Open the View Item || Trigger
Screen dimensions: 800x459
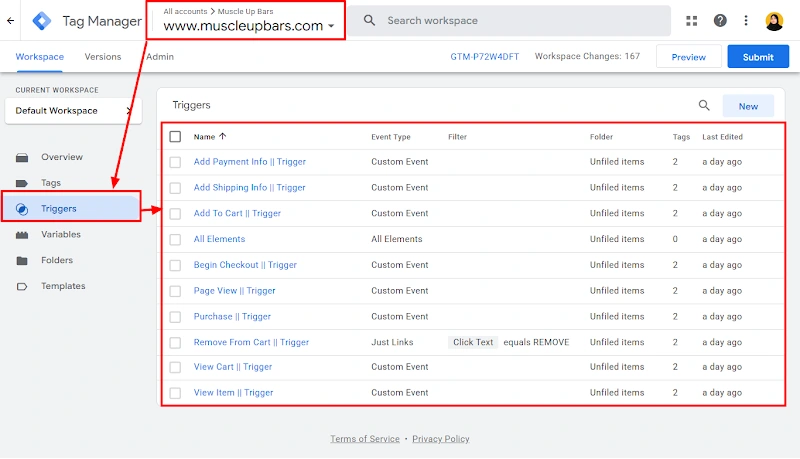pos(233,393)
